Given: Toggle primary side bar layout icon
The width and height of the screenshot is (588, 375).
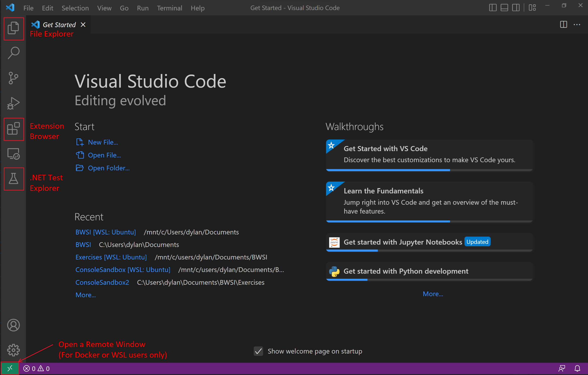Looking at the screenshot, I should [493, 8].
